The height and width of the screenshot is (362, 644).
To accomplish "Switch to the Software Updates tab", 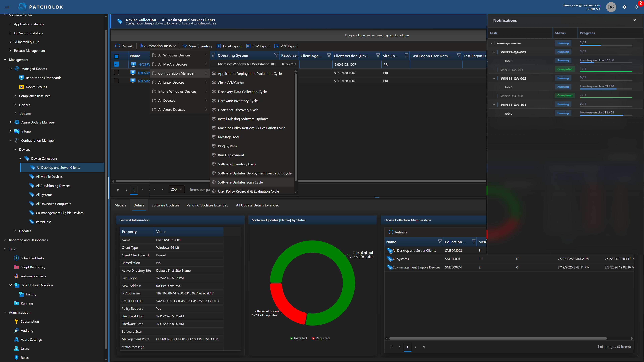I will (x=165, y=205).
